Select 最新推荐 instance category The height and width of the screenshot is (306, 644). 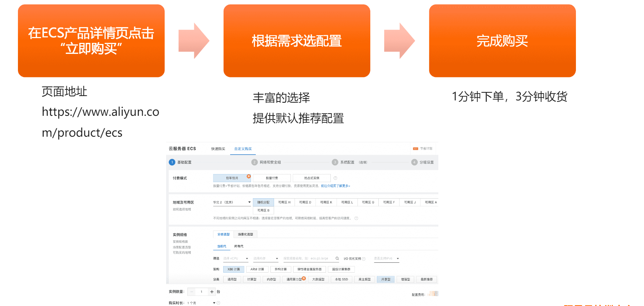click(x=427, y=280)
